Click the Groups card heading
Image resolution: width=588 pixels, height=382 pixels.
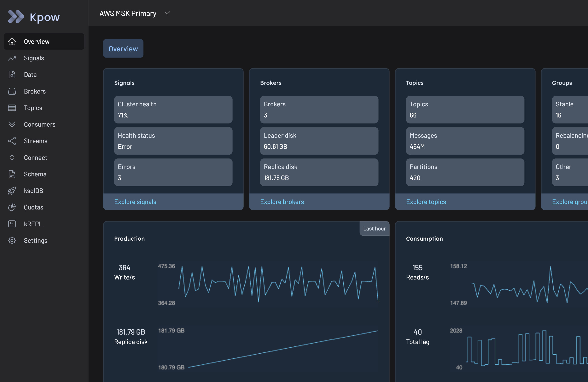click(x=562, y=83)
